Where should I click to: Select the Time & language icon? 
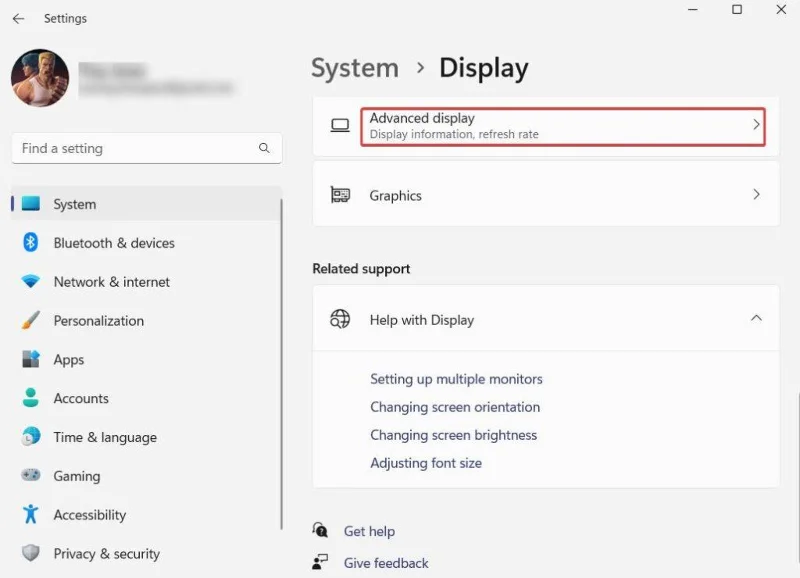pos(31,437)
